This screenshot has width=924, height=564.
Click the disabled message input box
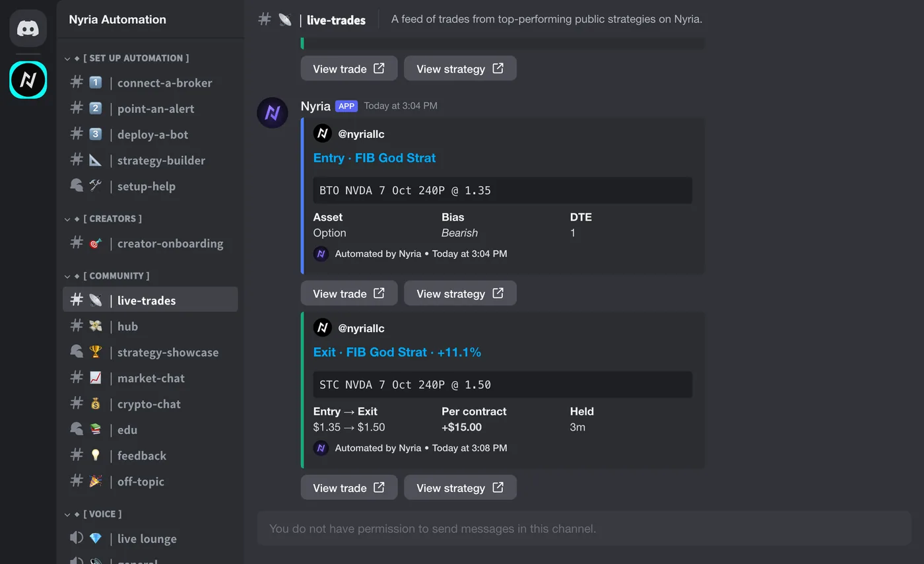[x=584, y=528]
